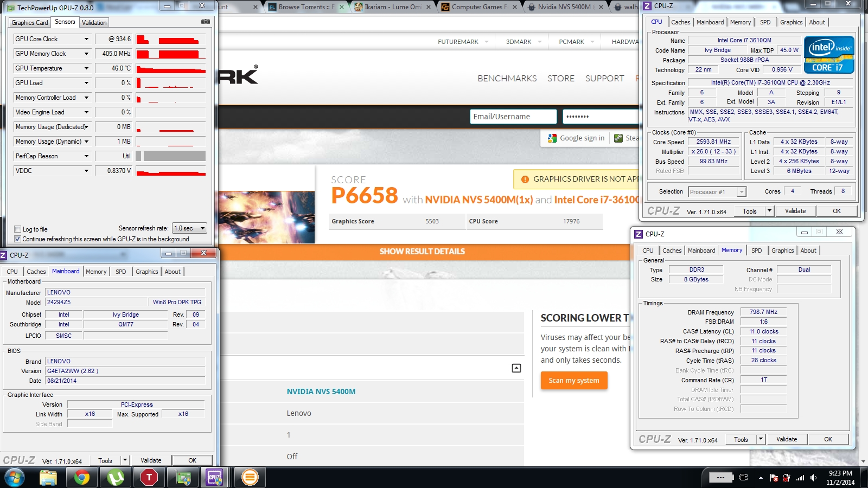Click OK in CPU-Z Memory window
This screenshot has width=868, height=488.
pos(828,439)
